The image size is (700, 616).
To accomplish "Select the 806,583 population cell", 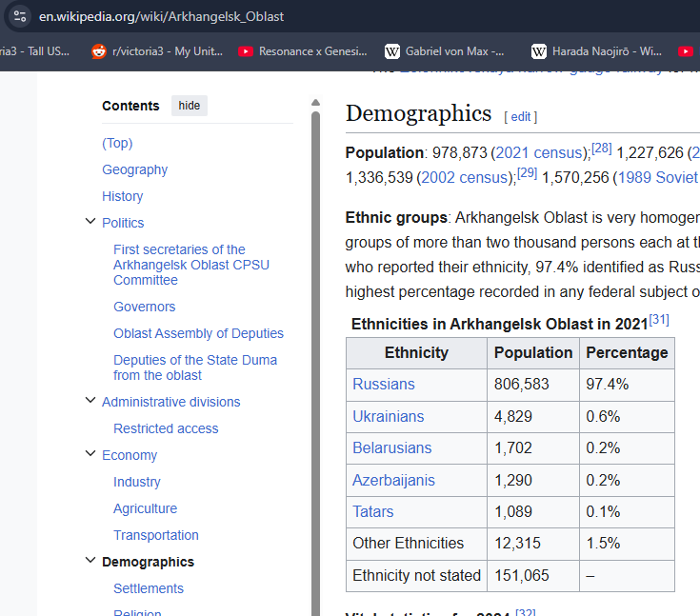I will coord(533,385).
